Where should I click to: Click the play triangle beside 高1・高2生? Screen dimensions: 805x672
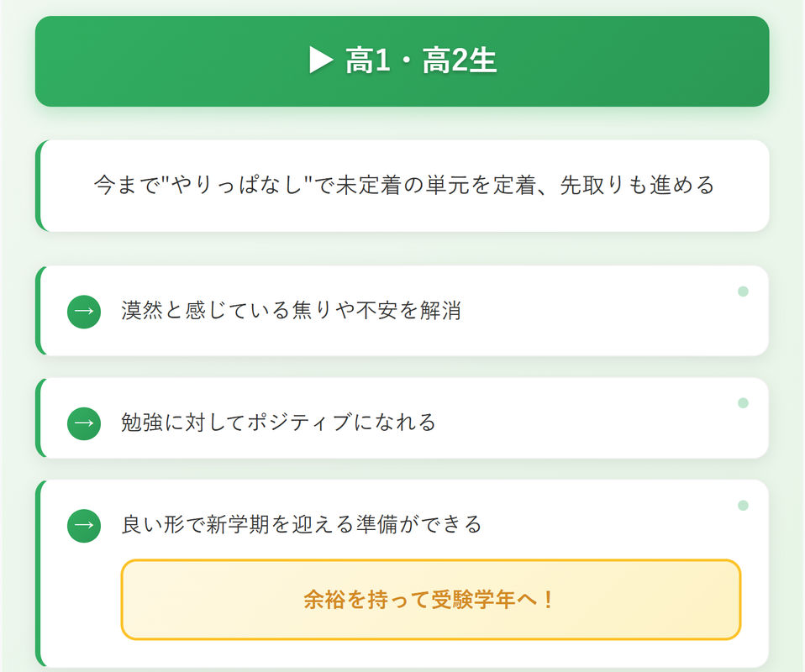pos(321,60)
